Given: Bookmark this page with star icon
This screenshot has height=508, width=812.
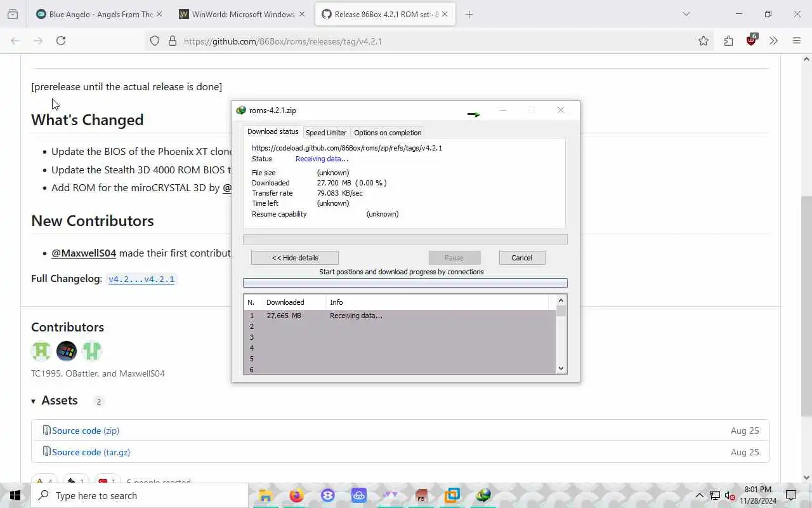Looking at the screenshot, I should tap(704, 41).
